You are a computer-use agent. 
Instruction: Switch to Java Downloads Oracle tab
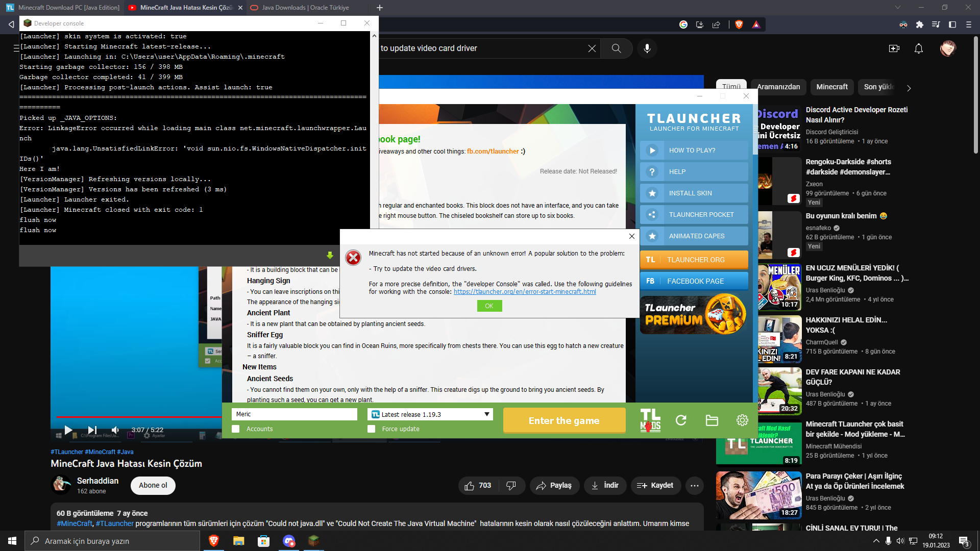(x=305, y=8)
